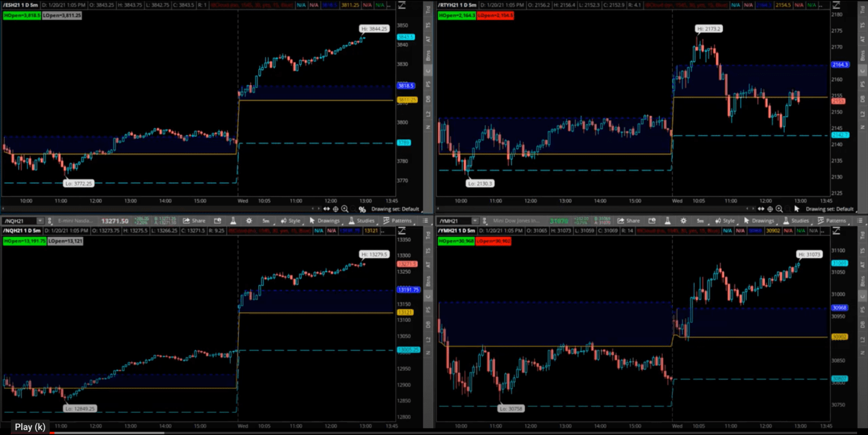868x435 pixels.
Task: Open chart settings gear for /NQH21
Action: click(249, 221)
